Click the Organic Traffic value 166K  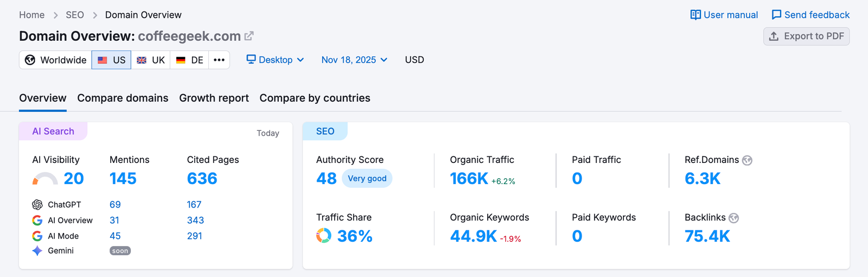pyautogui.click(x=469, y=179)
